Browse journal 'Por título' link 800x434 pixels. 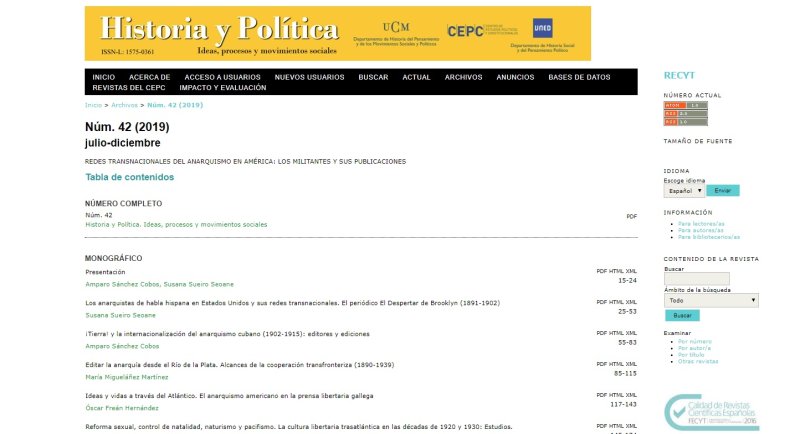[x=691, y=354]
